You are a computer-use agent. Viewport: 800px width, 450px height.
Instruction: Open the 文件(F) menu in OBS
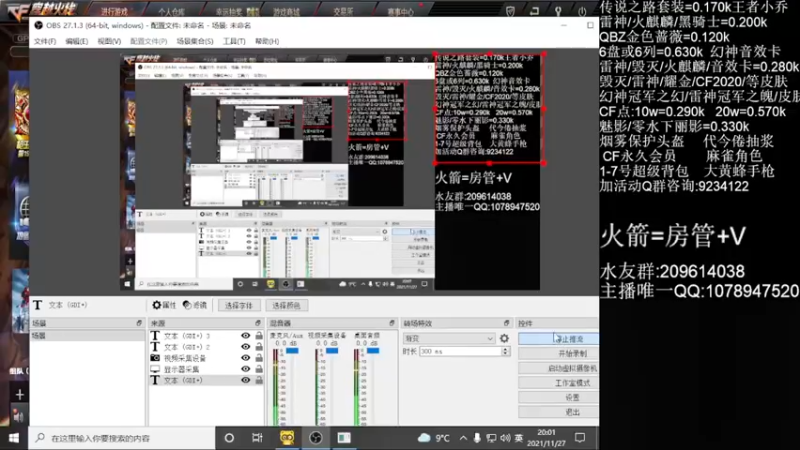click(45, 41)
